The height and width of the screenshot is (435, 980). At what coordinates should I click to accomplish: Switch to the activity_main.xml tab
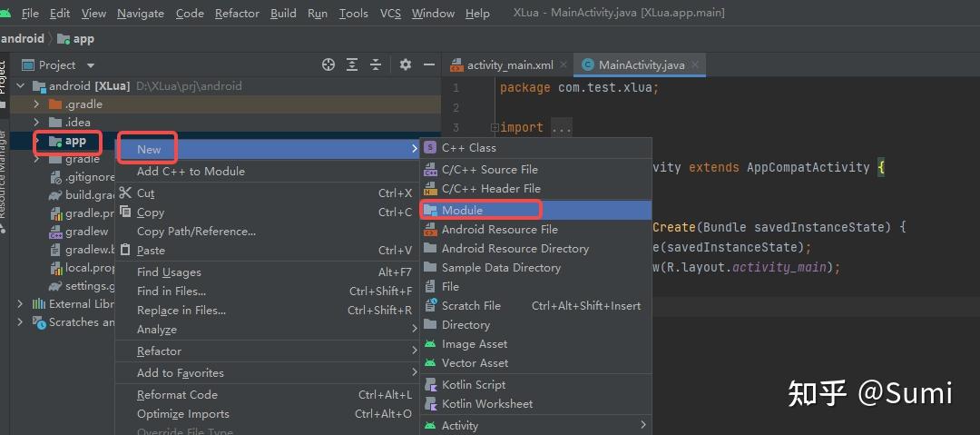tap(509, 65)
